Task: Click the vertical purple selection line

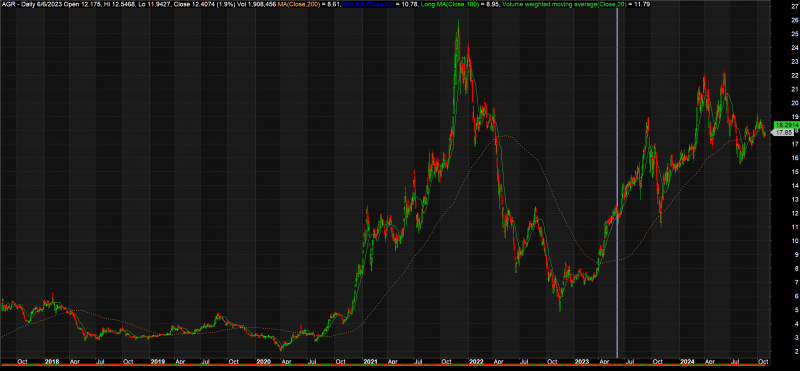Action: point(617,184)
